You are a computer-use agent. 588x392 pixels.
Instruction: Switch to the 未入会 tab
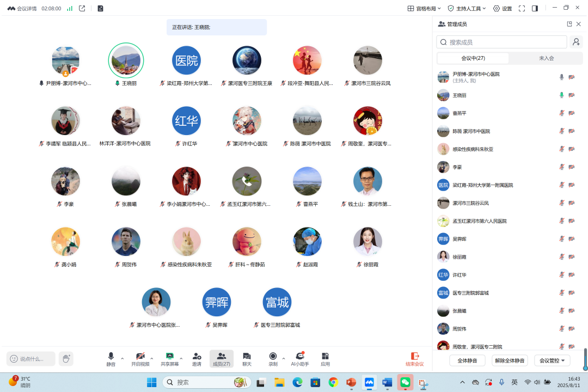[x=546, y=58]
